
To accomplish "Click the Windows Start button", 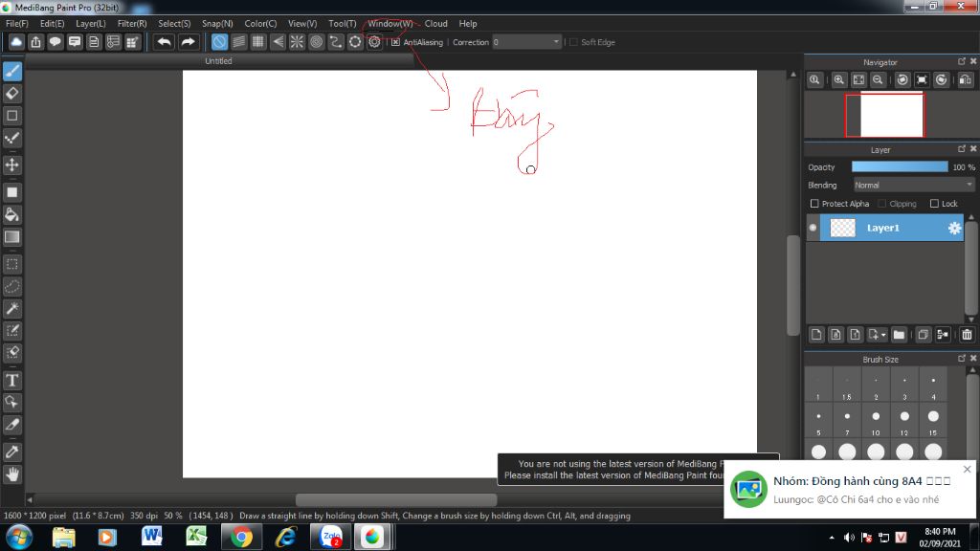I will [x=19, y=537].
